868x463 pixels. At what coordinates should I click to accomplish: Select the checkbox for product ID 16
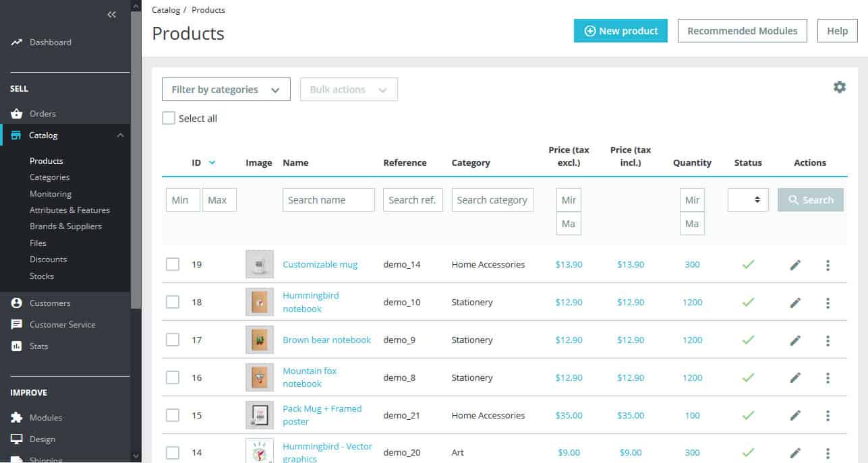[x=173, y=377]
